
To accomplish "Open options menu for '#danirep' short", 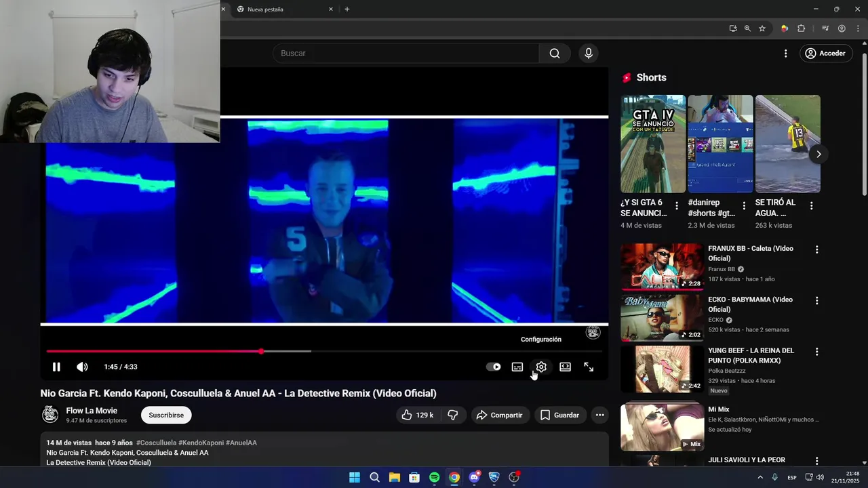I will point(744,205).
